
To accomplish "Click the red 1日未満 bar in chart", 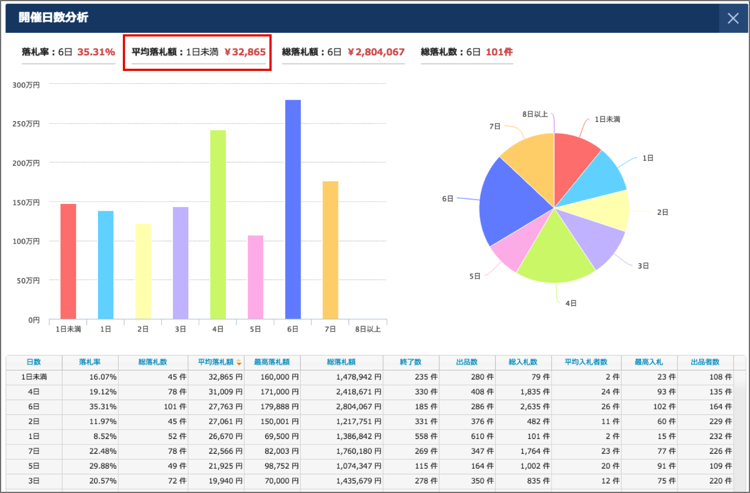I will click(68, 261).
